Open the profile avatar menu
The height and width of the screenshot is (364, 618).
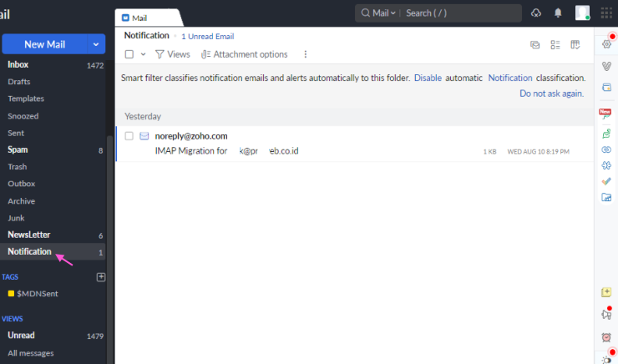(x=583, y=13)
